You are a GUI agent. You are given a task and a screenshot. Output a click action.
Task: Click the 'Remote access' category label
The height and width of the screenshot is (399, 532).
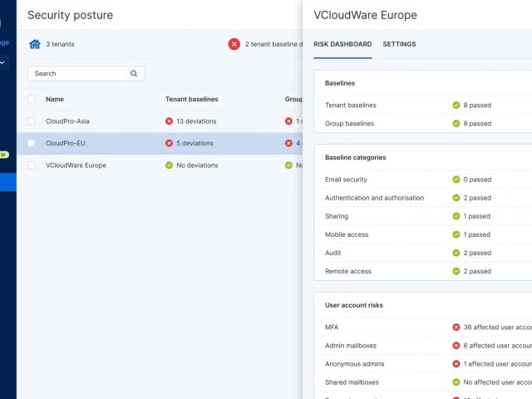click(348, 271)
